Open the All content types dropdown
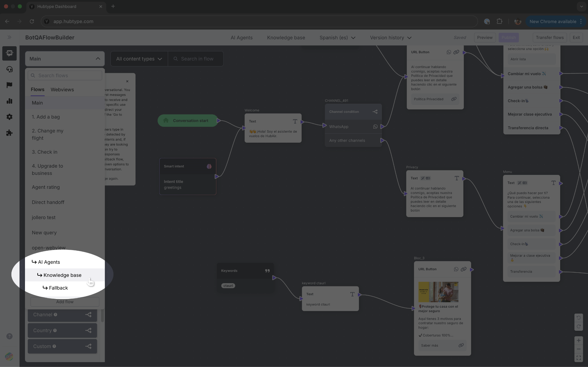This screenshot has width=588, height=367. coord(139,59)
